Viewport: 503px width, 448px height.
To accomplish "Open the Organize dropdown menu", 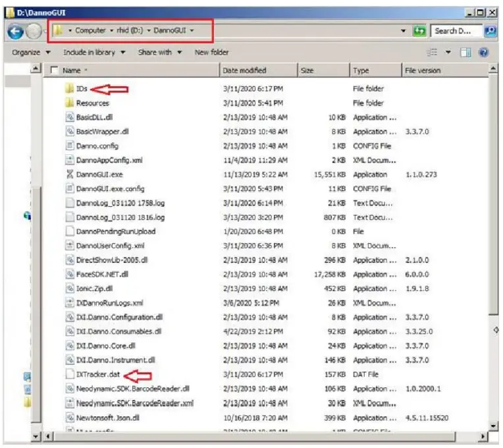I will click(31, 52).
